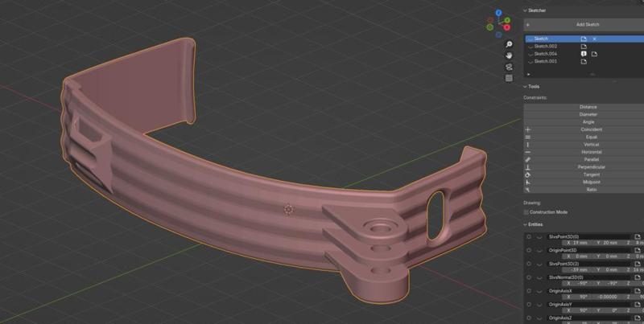Click the blue Z axis on the navigation gizmo
The image size is (644, 324).
pos(498,13)
